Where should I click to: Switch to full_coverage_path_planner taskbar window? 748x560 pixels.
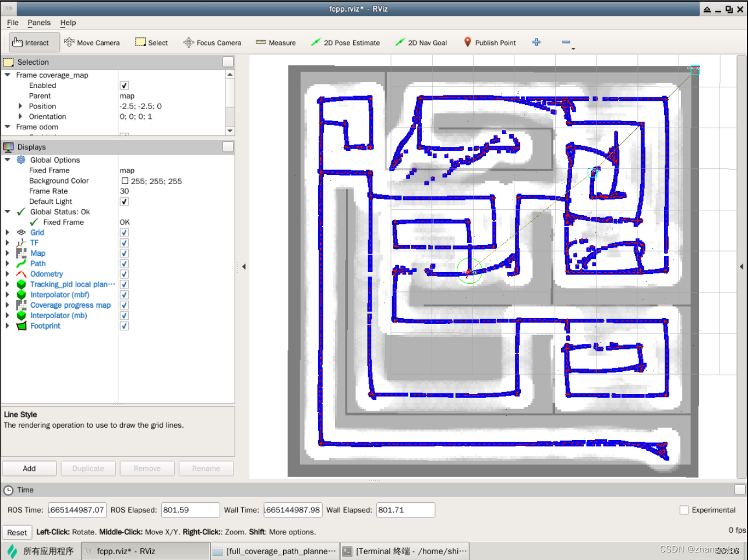click(x=274, y=551)
